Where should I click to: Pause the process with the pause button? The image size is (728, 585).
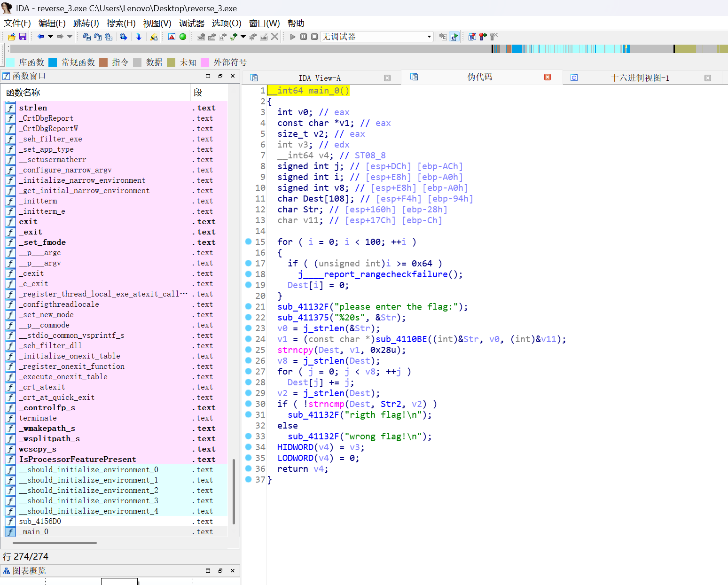tap(304, 37)
